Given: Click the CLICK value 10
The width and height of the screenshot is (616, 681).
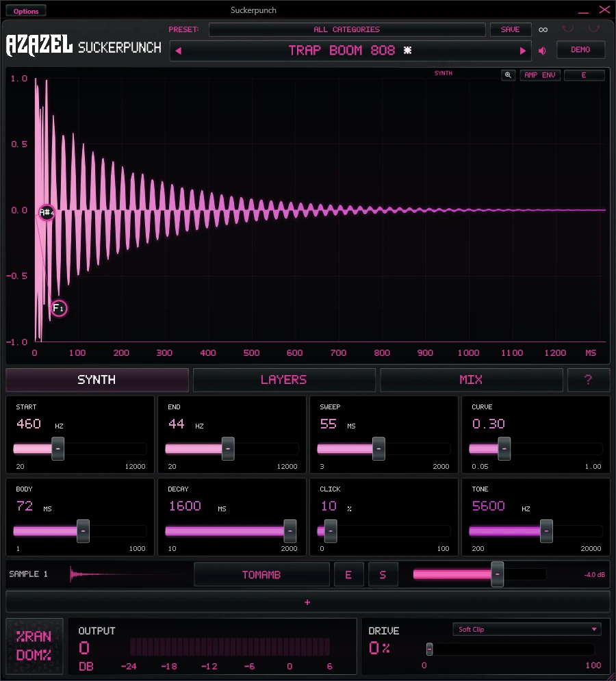Looking at the screenshot, I should coord(329,506).
